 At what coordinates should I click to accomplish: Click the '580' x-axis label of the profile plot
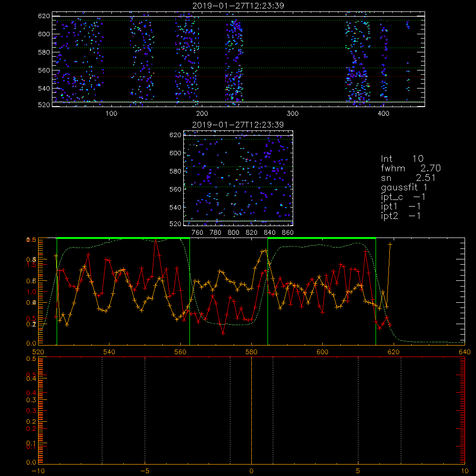pos(251,352)
